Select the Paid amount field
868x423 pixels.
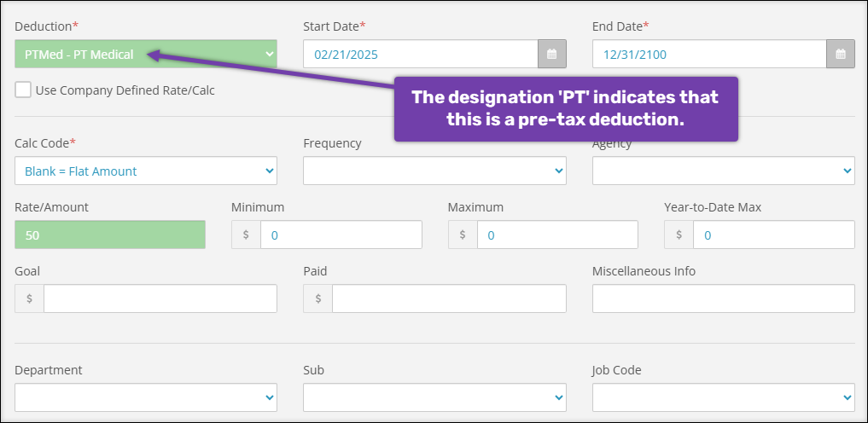tap(448, 298)
